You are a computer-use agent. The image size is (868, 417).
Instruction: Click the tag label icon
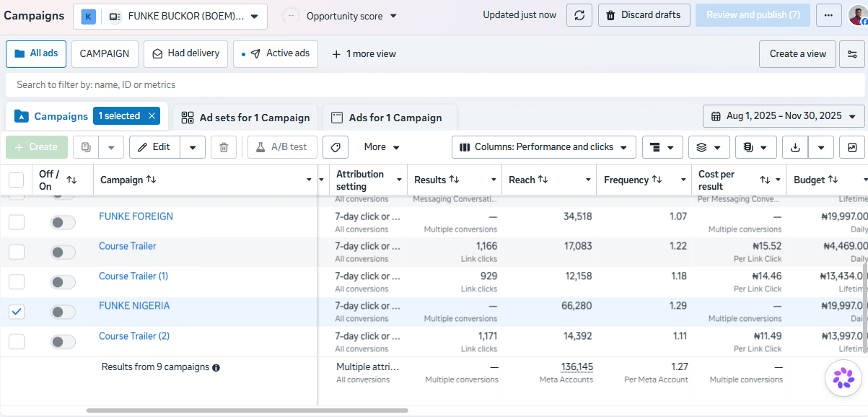[x=336, y=147]
